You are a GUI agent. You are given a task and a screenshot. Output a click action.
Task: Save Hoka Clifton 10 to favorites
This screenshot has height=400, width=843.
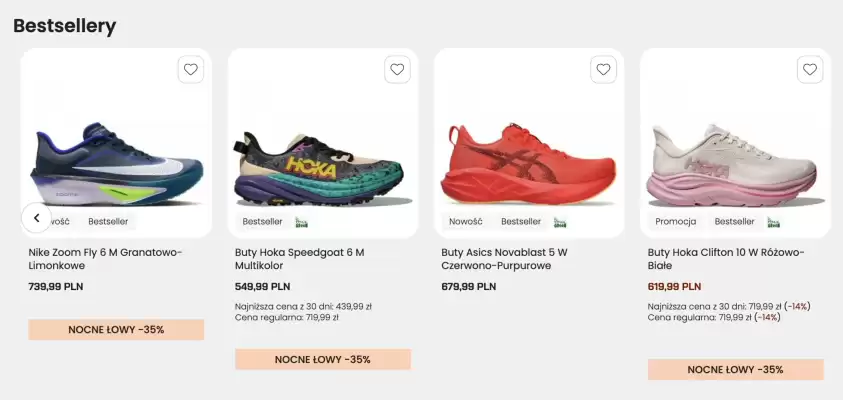point(810,70)
